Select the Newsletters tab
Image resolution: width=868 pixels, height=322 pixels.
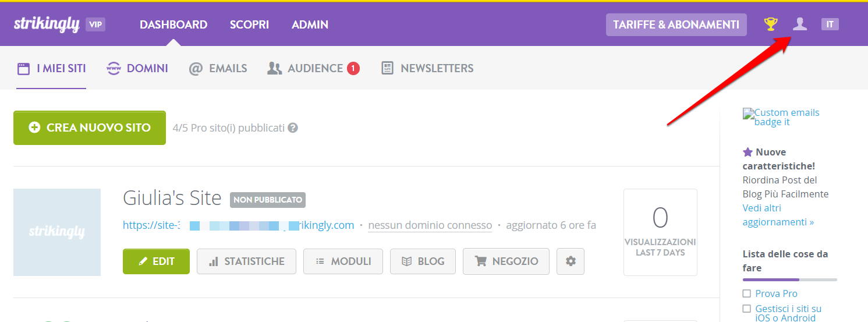(x=427, y=68)
